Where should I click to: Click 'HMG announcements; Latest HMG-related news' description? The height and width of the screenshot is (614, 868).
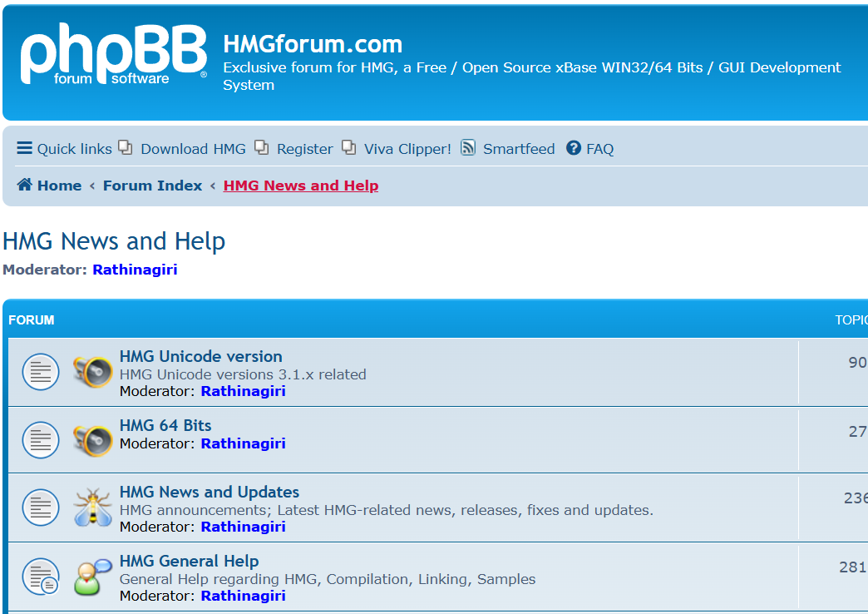pyautogui.click(x=387, y=510)
